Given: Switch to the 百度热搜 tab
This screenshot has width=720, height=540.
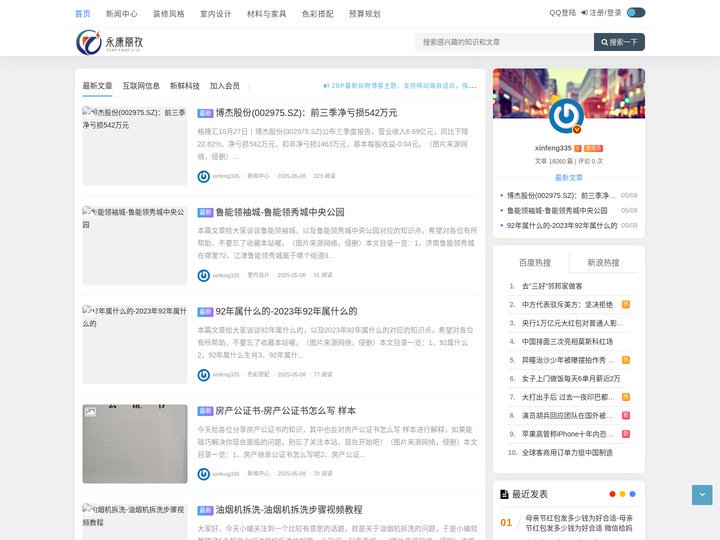Looking at the screenshot, I should (534, 263).
